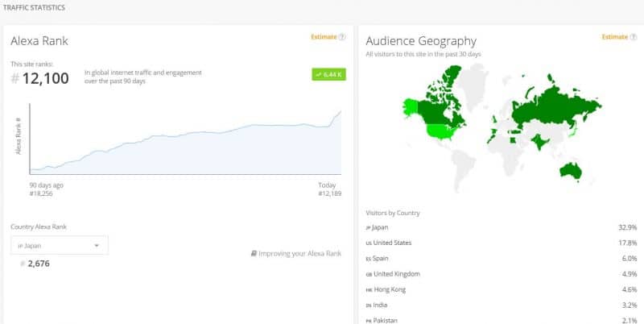The image size is (644, 324).
Task: Click the book icon before Improving your Alexa Rank
Action: tap(254, 254)
